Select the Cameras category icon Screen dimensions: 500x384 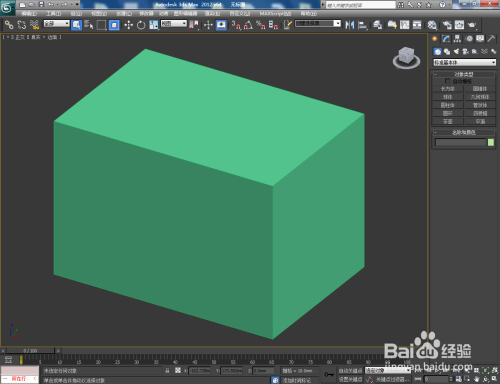click(x=466, y=51)
